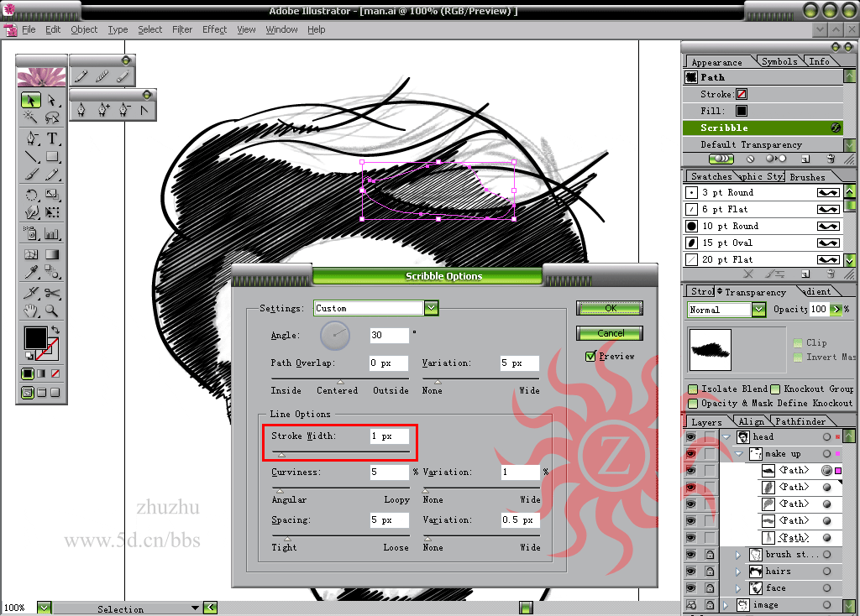Select the Magic Wand tool
Image resolution: width=860 pixels, height=616 pixels.
31,117
